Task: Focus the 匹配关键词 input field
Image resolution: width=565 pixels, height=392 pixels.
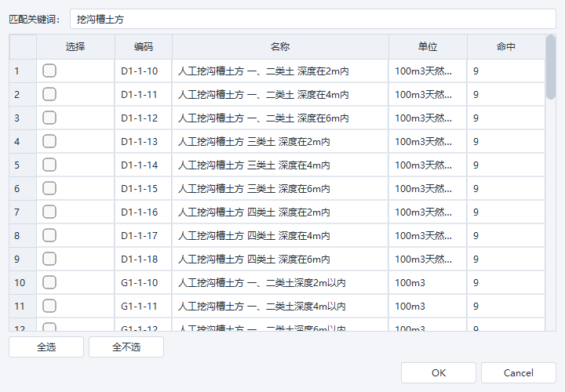Action: [x=313, y=19]
